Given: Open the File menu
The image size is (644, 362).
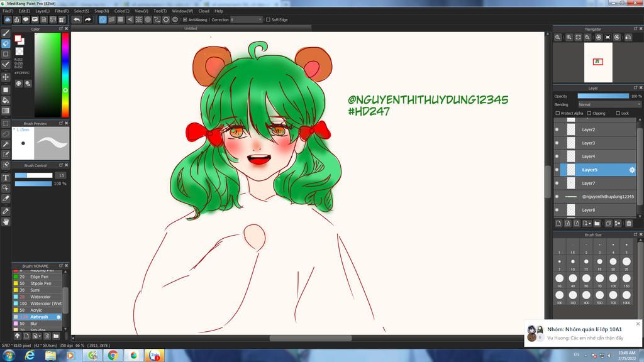Looking at the screenshot, I should 8,11.
